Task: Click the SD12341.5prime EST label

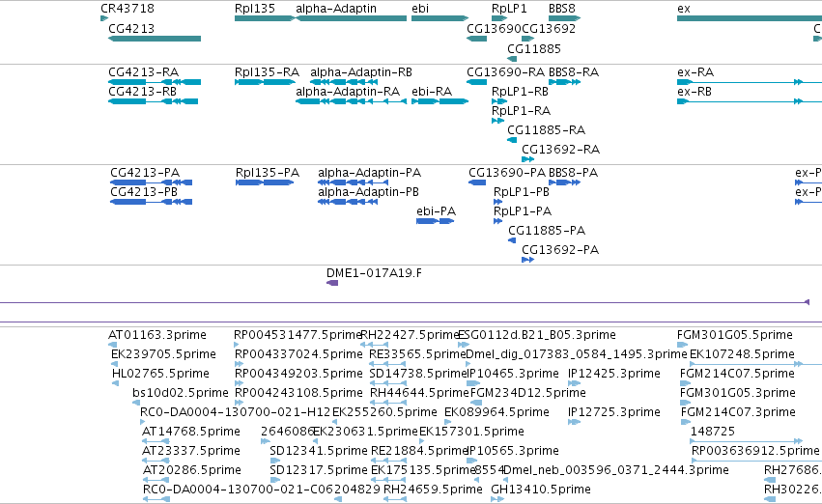Action: (x=319, y=451)
